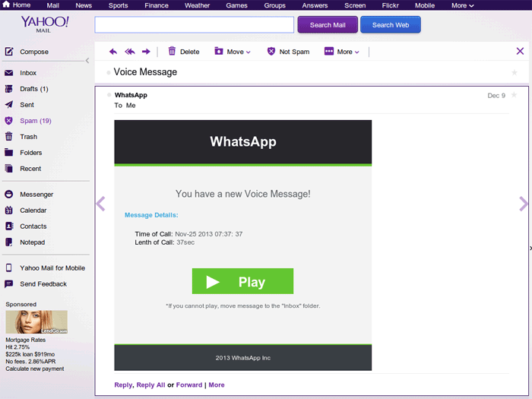The image size is (532, 399).
Task: Click the Contacts icon
Action: coord(9,226)
